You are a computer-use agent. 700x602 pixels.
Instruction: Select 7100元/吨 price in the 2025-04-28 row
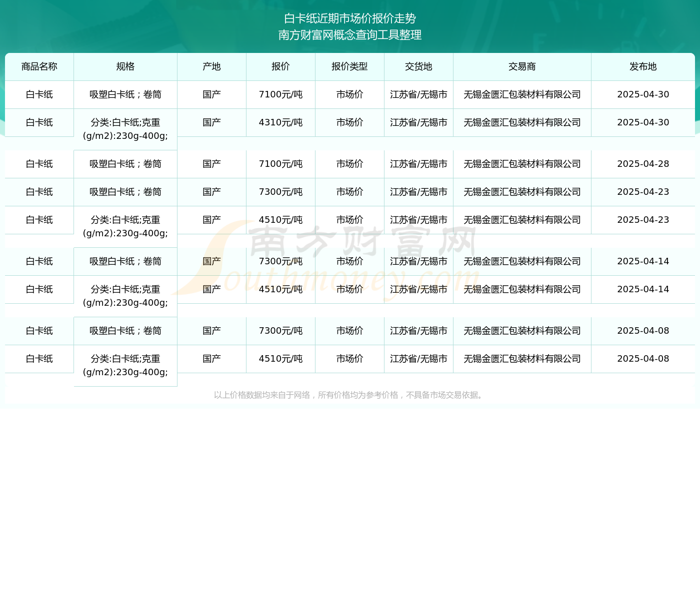[280, 164]
